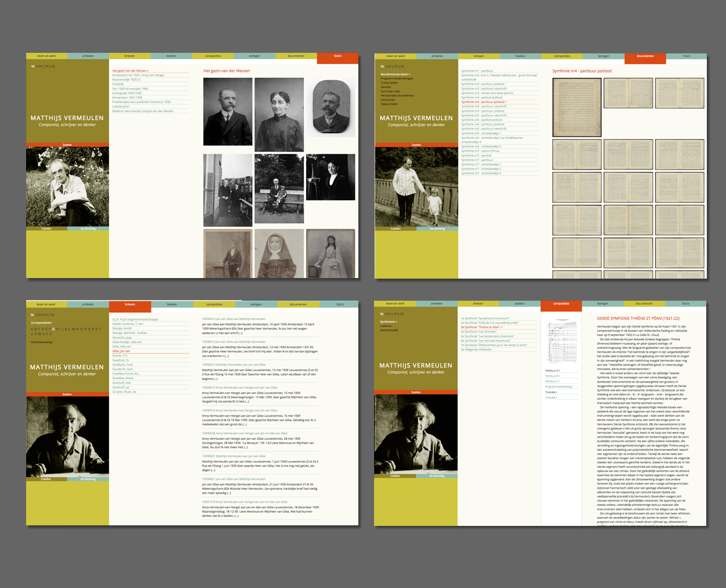Viewport: 726px width, 588px height.
Task: Open the large first score page thumbnail
Action: 576,107
